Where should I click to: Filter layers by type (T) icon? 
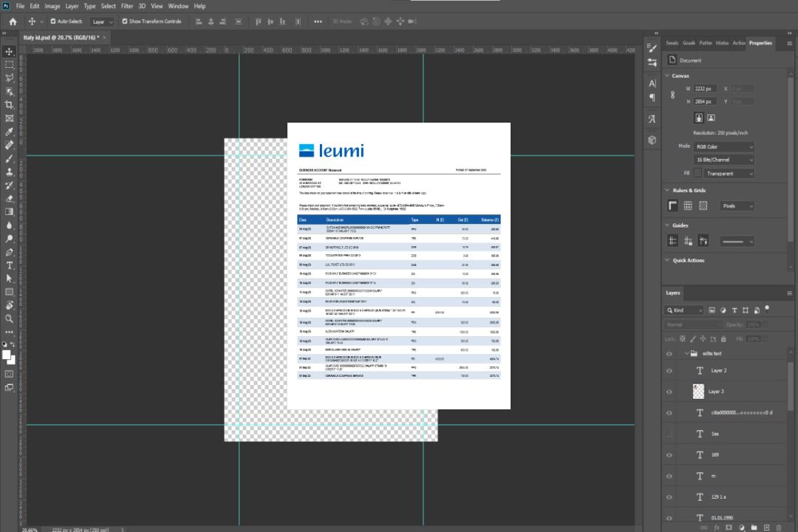[734, 310]
